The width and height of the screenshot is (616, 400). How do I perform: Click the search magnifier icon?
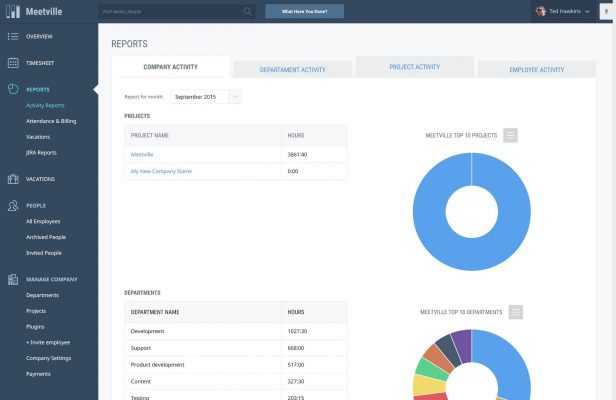coord(248,11)
